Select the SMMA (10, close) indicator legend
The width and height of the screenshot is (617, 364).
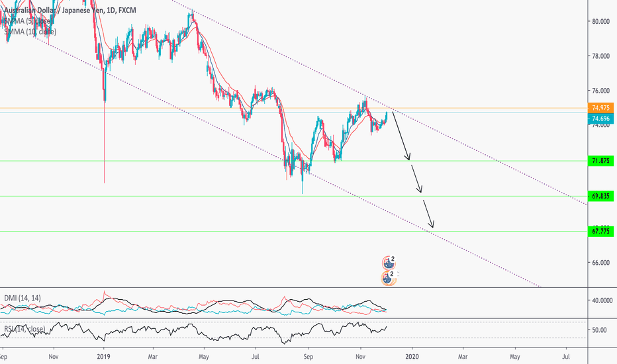tap(30, 31)
